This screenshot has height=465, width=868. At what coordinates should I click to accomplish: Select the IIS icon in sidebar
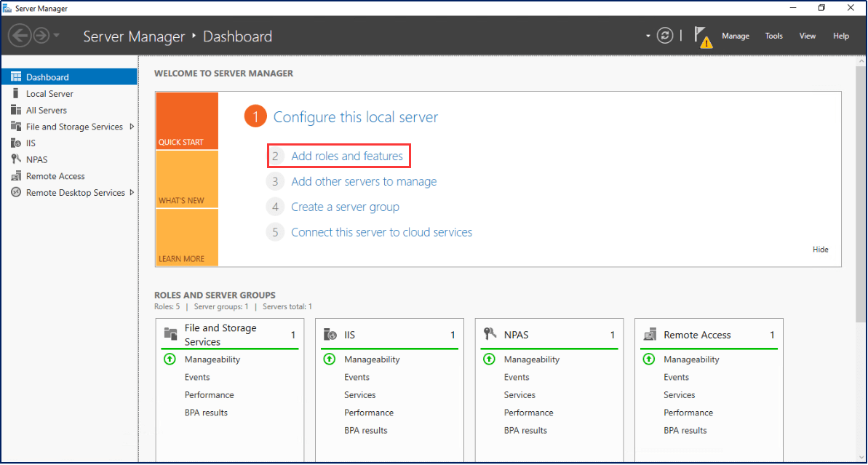click(x=15, y=143)
